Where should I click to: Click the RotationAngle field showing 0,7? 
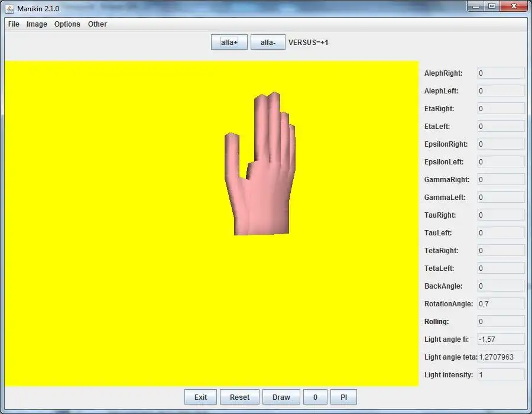(501, 304)
